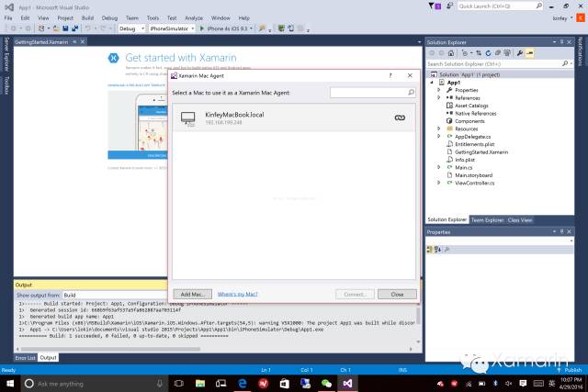
Task: Click the New Project toolbar icon
Action: 41,28
